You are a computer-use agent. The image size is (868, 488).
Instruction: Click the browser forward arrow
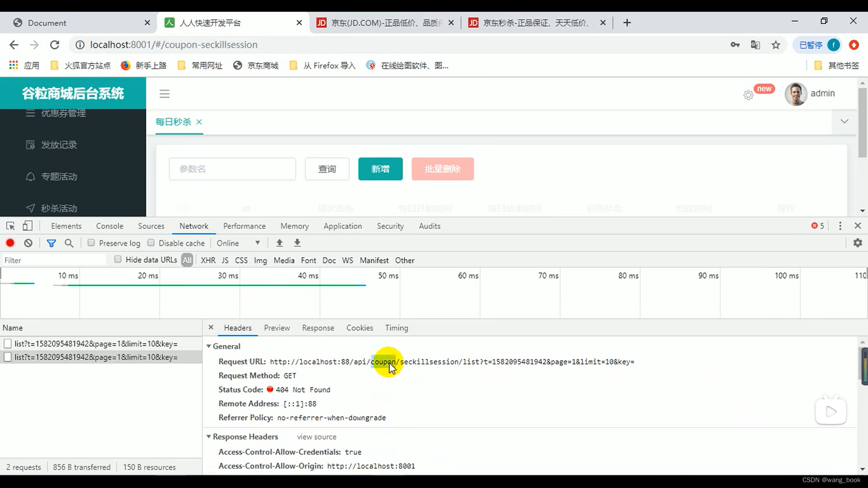34,45
